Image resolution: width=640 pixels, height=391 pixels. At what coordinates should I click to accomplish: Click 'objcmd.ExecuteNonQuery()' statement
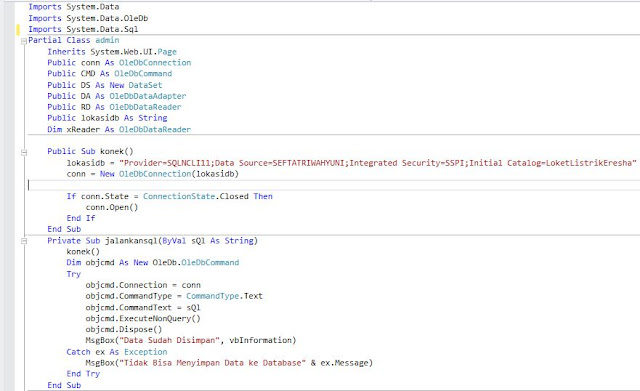coord(143,319)
